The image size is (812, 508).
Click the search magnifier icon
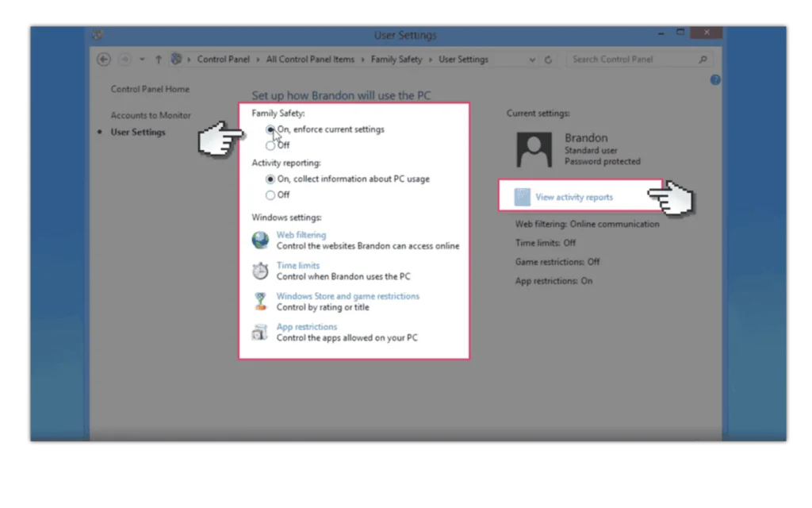pos(703,60)
